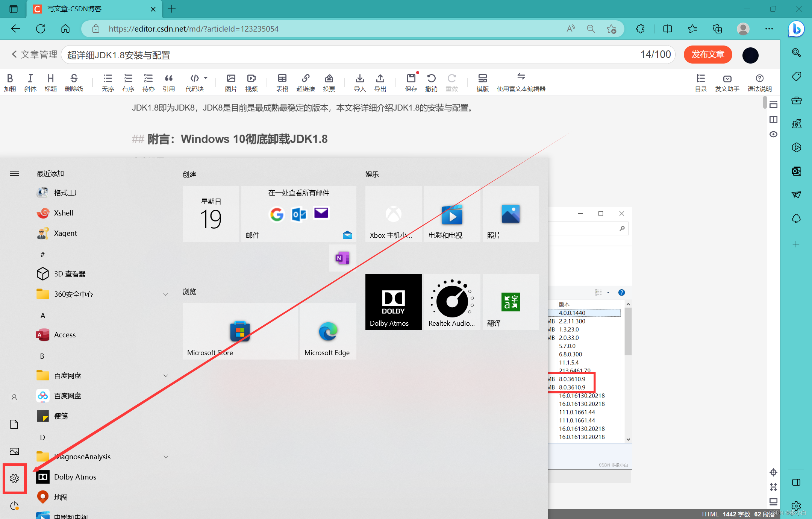Expand the Start menu hamburger

tap(14, 173)
